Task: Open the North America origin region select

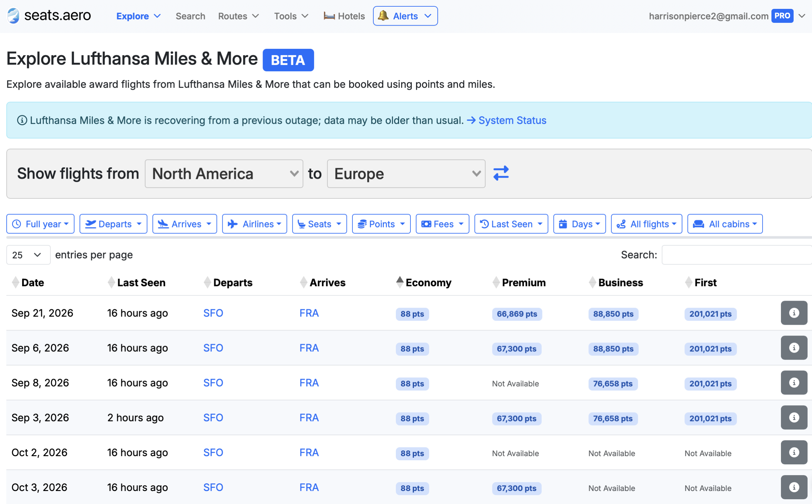Action: [x=224, y=174]
